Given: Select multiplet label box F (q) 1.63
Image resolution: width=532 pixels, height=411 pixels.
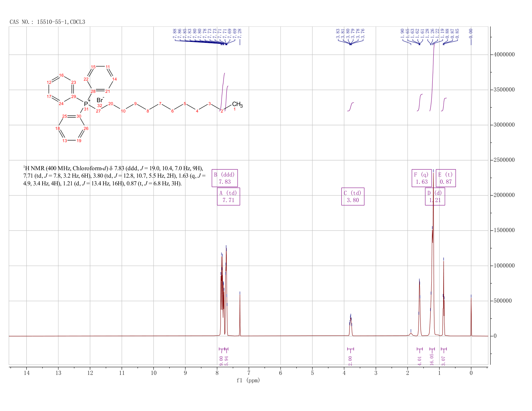Looking at the screenshot, I should tap(422, 178).
